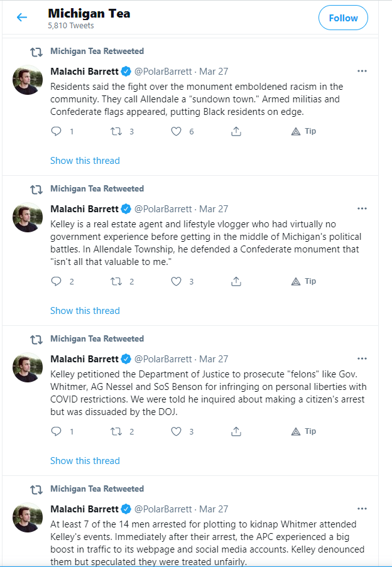Retweet the tweet about the lifestyle vlogger
Viewport: 392px width, 567px height.
click(116, 281)
